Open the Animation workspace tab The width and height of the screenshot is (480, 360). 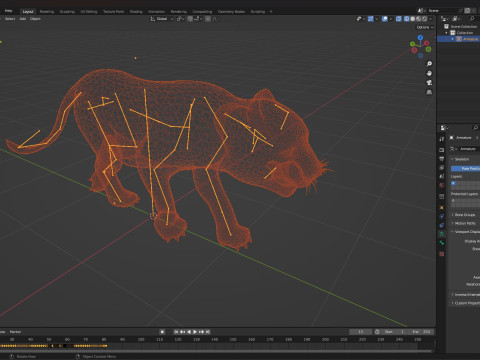pyautogui.click(x=156, y=12)
